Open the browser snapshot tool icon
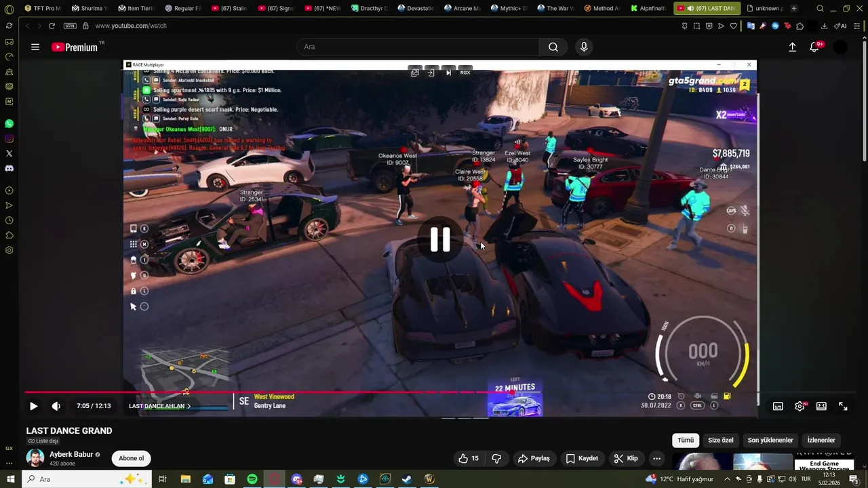868x488 pixels. 696,26
